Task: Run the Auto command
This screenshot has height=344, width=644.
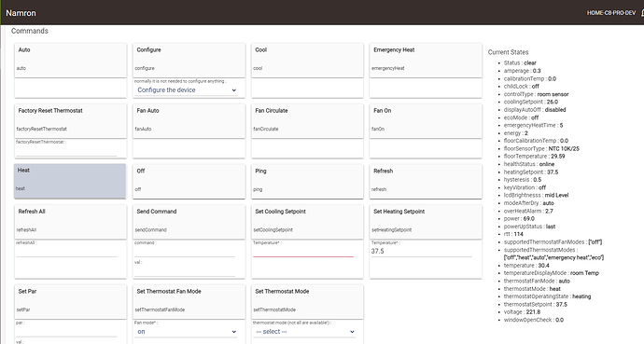Action: (x=70, y=61)
